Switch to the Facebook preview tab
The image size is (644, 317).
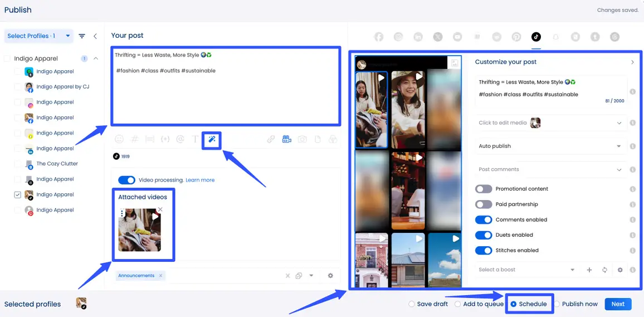(x=379, y=37)
